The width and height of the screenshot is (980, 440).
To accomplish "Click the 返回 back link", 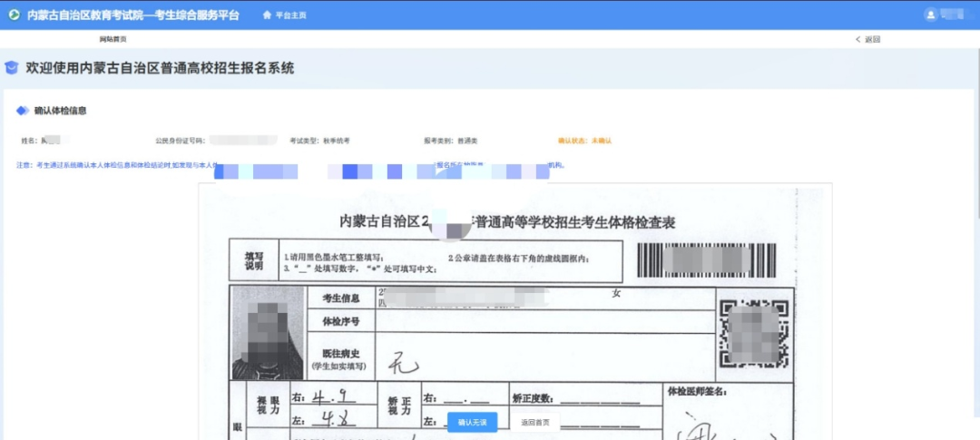I will click(x=873, y=39).
